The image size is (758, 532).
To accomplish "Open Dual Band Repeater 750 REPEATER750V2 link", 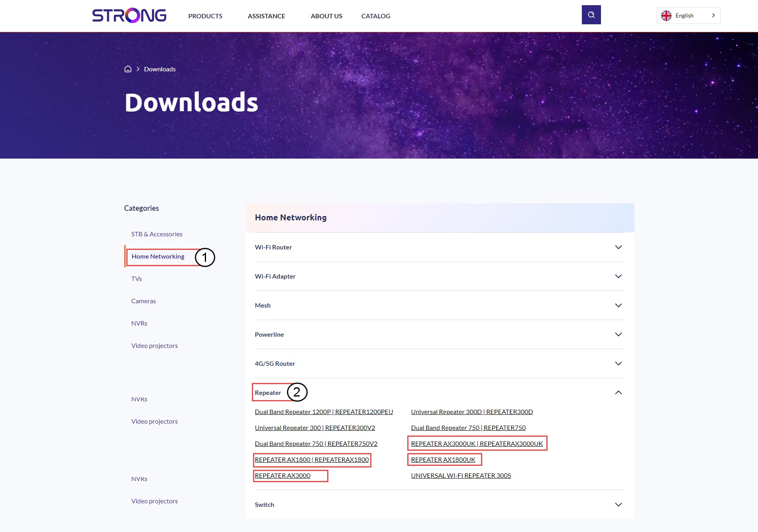I will coord(316,444).
